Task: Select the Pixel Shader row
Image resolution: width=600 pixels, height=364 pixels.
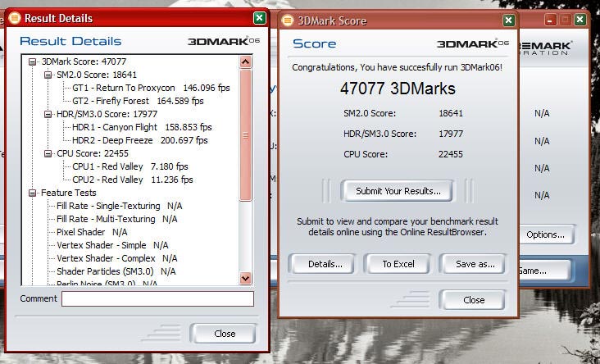Action: click(92, 232)
